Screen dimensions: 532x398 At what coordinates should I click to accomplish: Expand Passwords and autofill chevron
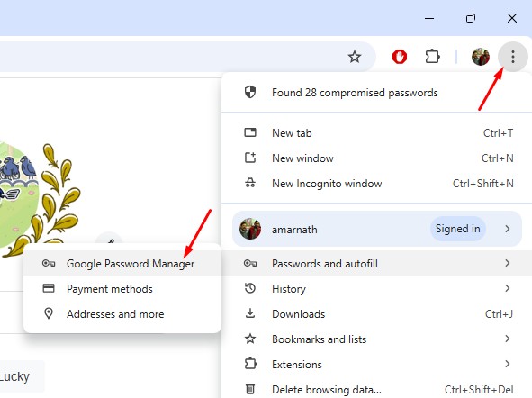[507, 263]
